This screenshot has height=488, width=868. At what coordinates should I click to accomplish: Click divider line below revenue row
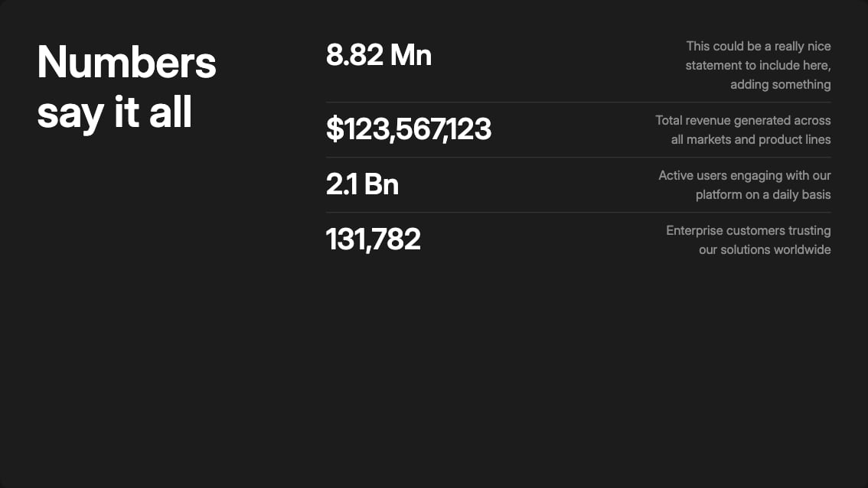tap(579, 157)
